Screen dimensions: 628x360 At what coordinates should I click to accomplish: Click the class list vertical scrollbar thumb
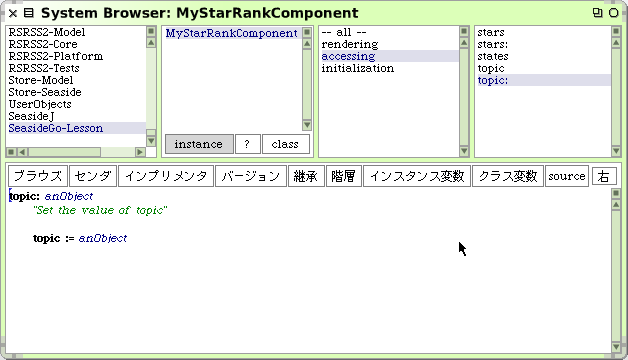(x=307, y=84)
